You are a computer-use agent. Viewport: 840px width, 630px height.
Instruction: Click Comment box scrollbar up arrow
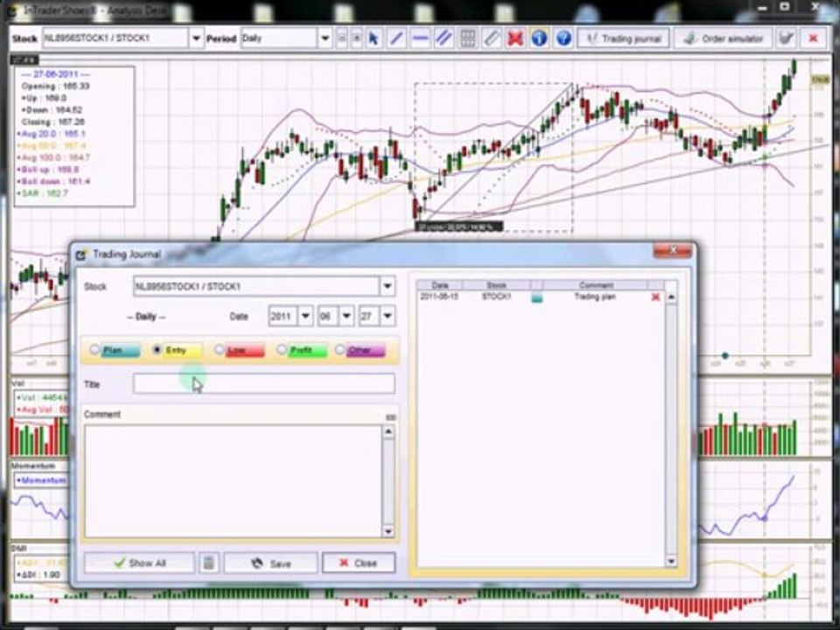[388, 431]
